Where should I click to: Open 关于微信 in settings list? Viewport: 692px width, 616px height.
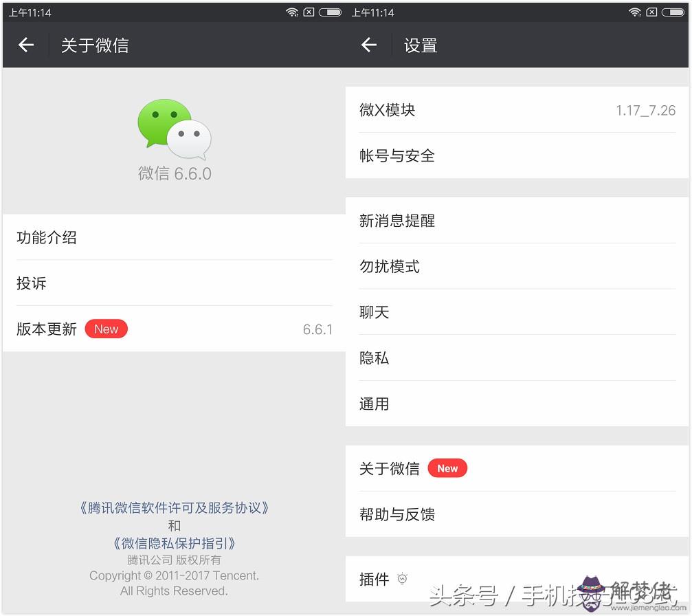point(517,468)
